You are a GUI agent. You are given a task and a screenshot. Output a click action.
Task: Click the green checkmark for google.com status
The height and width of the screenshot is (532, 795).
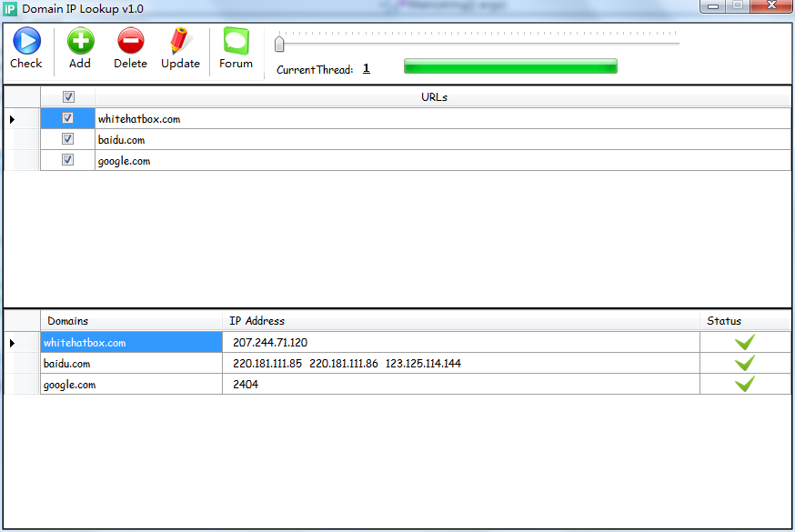click(745, 385)
